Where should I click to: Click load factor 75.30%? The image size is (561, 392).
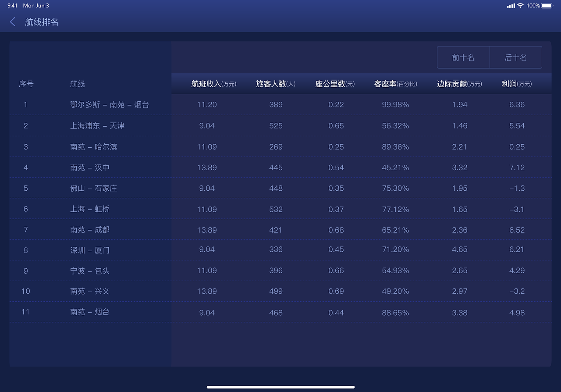tap(395, 188)
